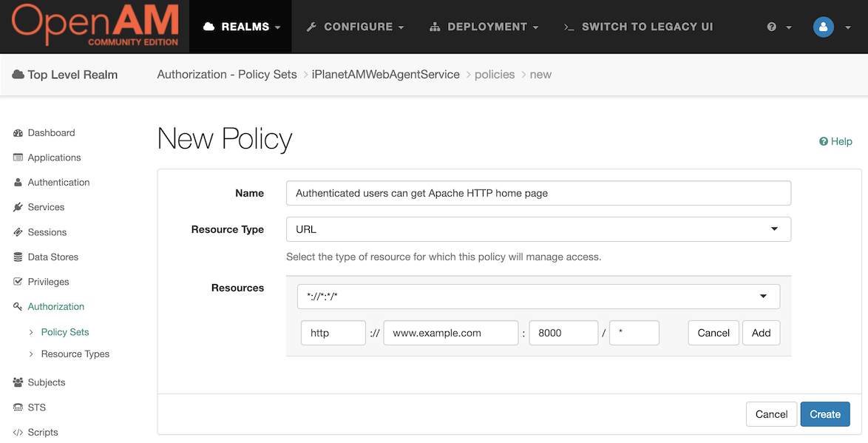Click the wrench icon beside Configure

click(311, 27)
